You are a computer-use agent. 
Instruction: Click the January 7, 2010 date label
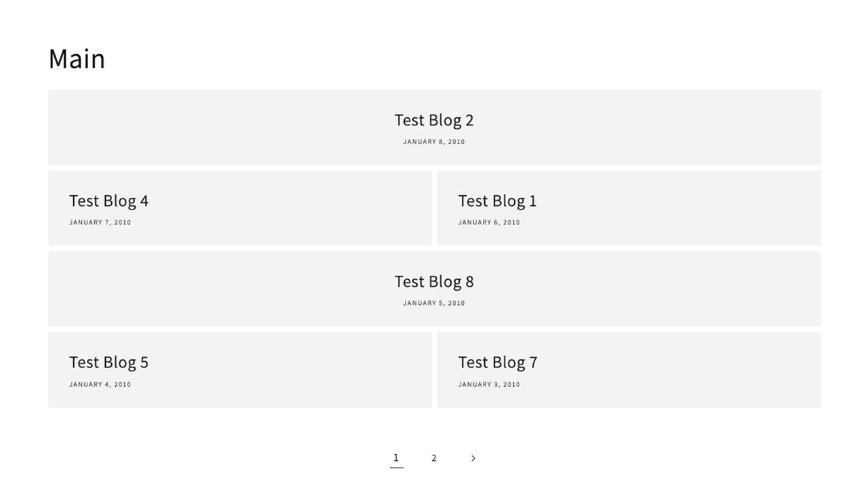click(100, 222)
